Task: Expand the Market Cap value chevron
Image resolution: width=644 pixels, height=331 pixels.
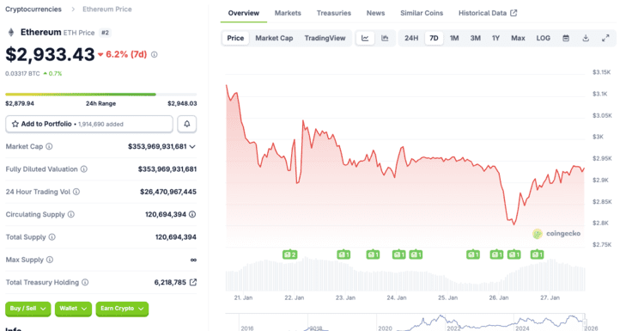Action: (x=192, y=146)
